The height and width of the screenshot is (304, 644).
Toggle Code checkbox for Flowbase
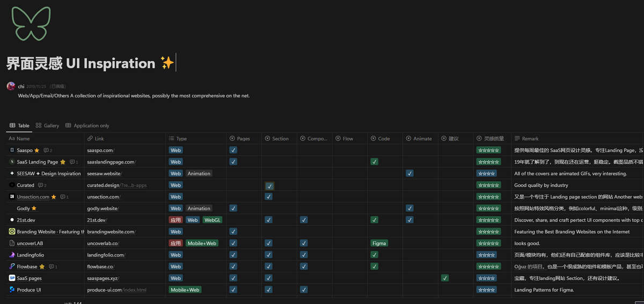tap(375, 266)
